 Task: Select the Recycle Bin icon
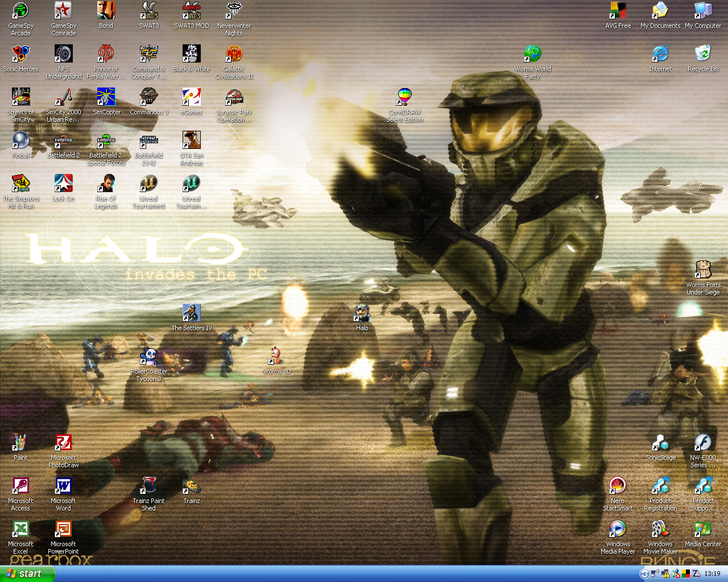tap(703, 59)
